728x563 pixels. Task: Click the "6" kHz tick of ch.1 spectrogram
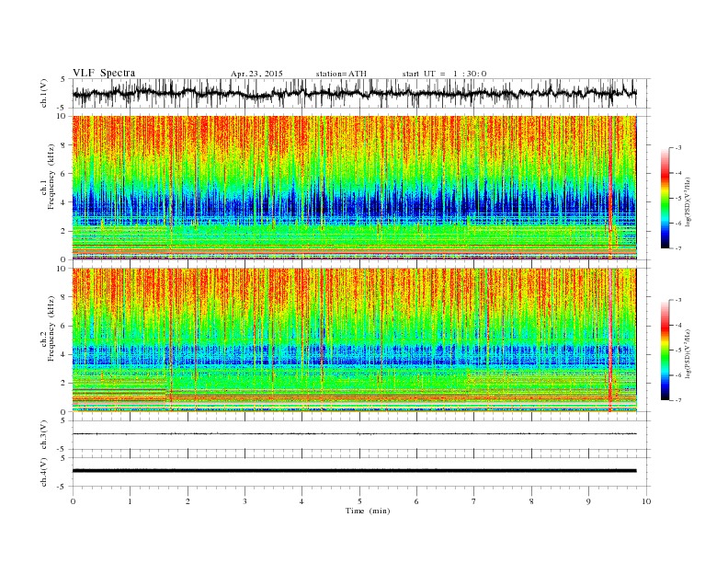coord(64,174)
